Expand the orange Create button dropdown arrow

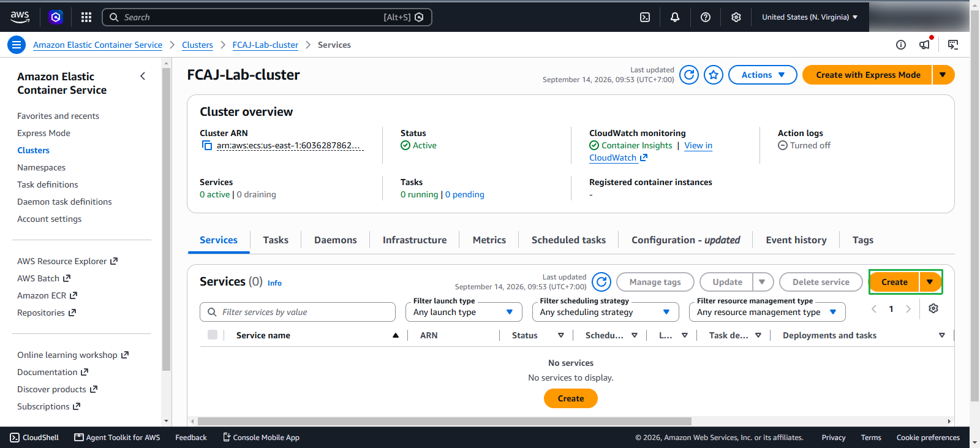click(930, 282)
